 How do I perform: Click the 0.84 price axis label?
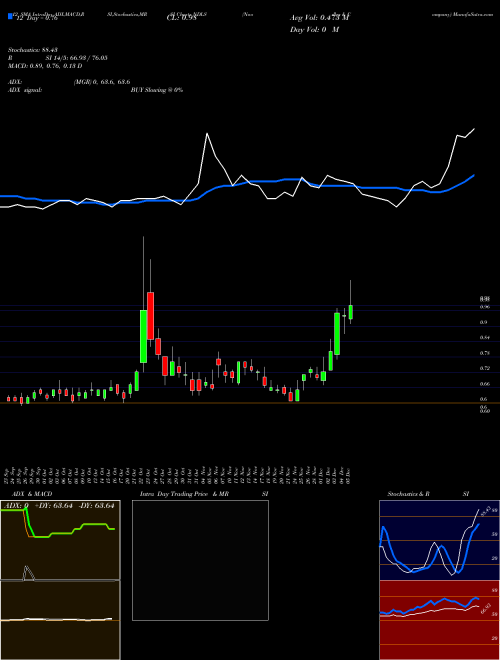point(485,338)
